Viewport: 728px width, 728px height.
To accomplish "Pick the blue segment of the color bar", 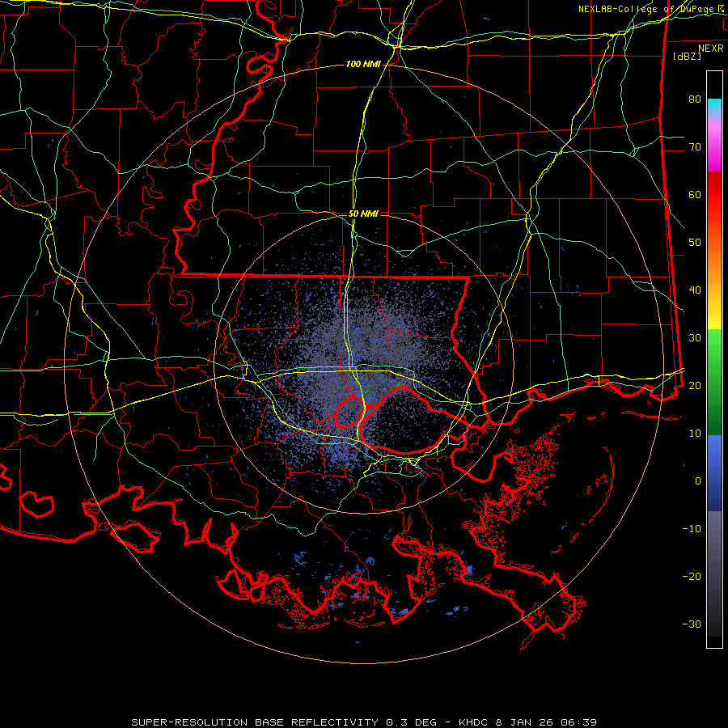I will tap(714, 472).
